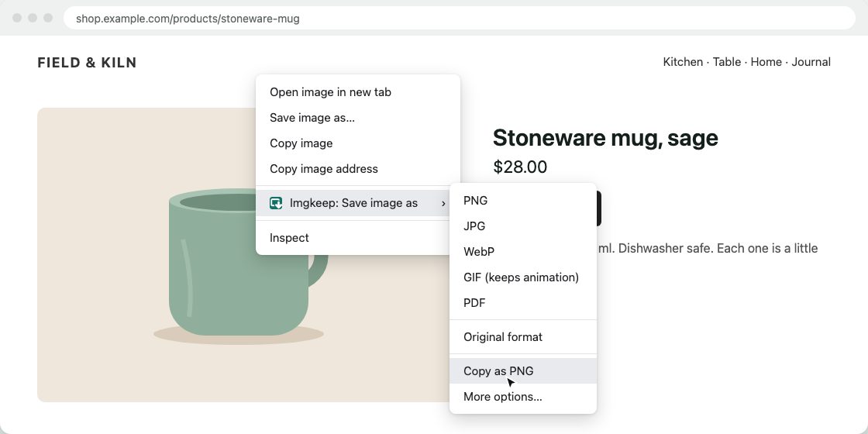Go to FIELD & KILN home logo
Image resolution: width=868 pixels, height=434 pixels.
coord(87,63)
